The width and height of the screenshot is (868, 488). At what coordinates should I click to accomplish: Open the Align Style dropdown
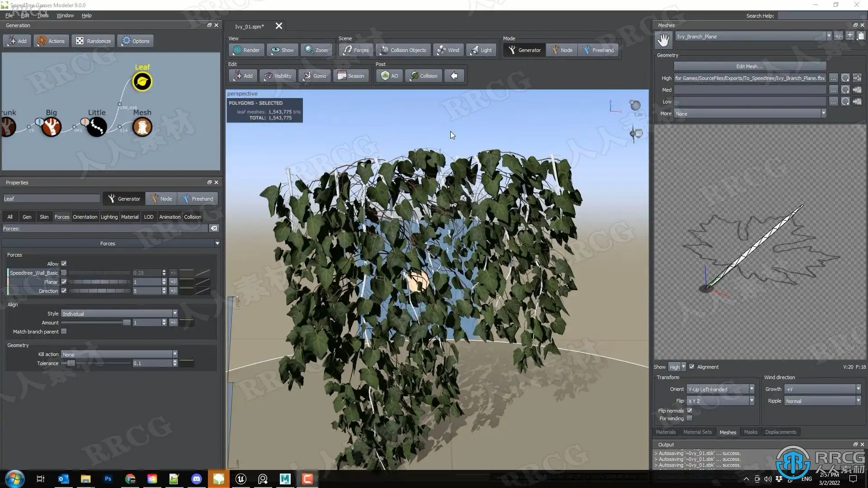tap(119, 314)
